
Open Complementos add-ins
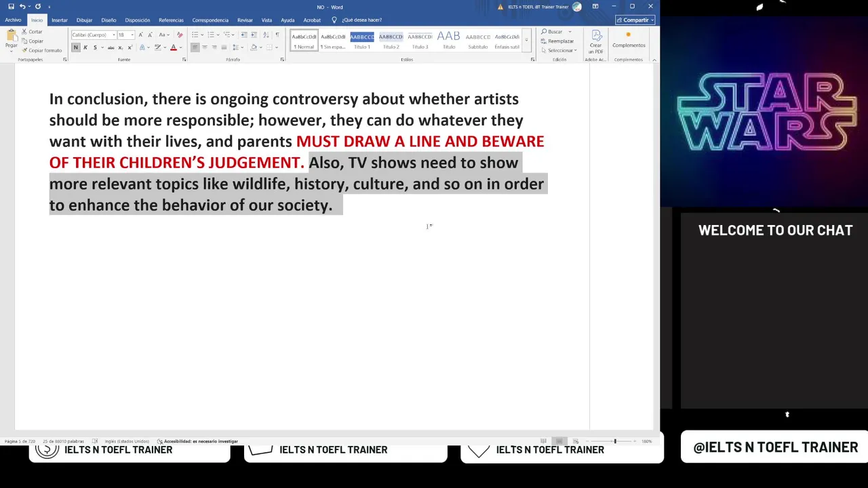[629, 40]
